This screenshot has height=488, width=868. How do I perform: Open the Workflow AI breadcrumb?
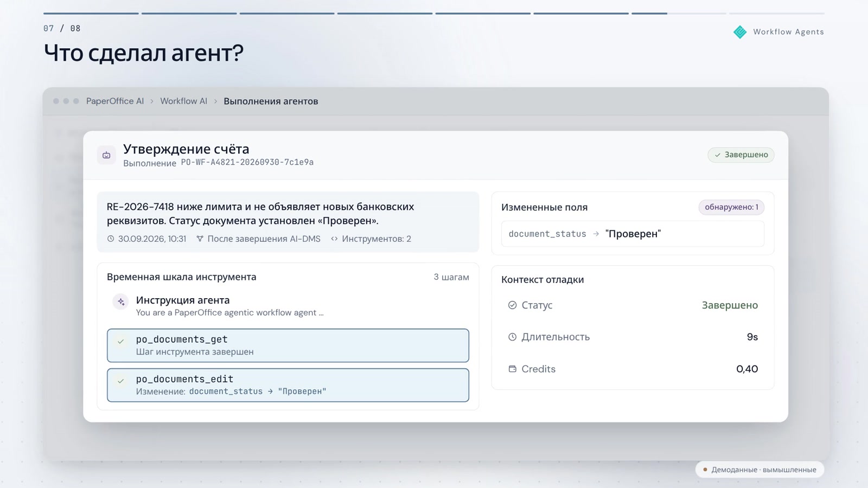[183, 101]
